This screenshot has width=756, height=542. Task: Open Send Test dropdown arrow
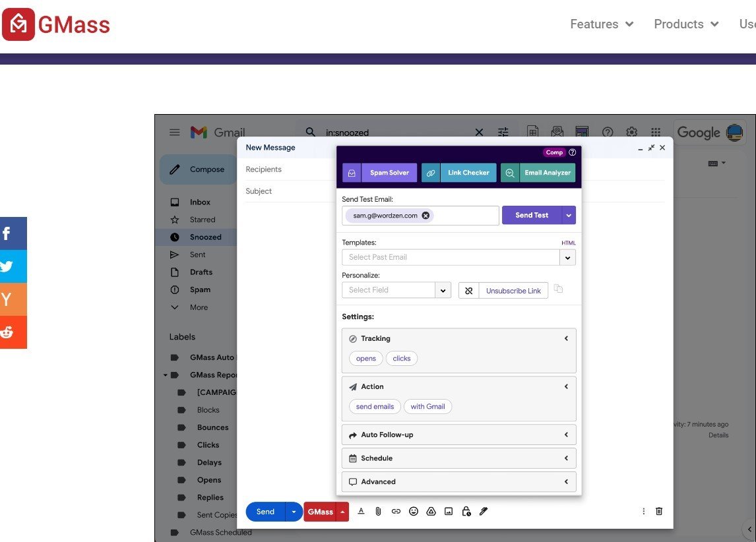[569, 216]
